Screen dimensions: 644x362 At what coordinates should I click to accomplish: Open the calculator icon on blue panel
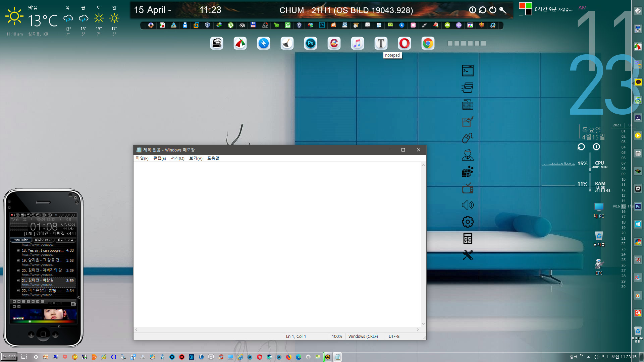pos(468,238)
